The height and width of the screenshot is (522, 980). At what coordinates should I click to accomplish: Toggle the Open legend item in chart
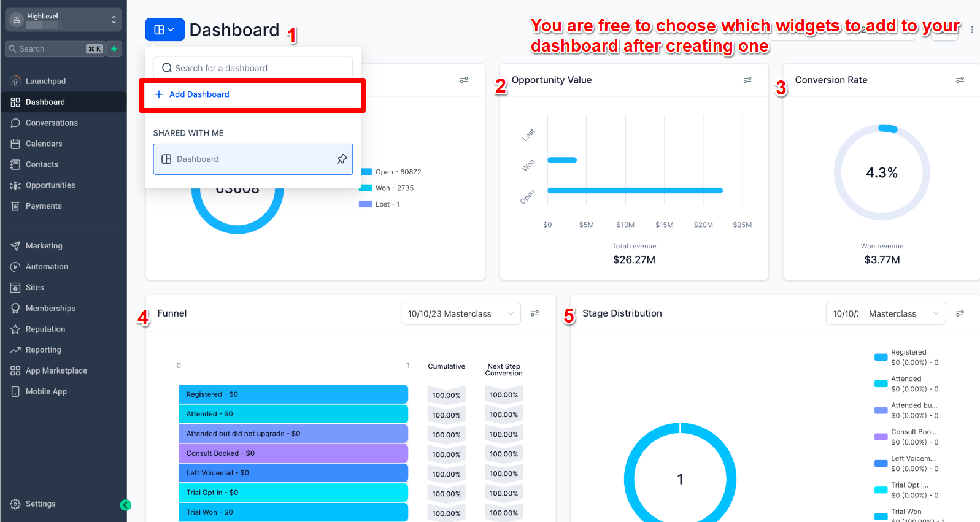pos(390,172)
